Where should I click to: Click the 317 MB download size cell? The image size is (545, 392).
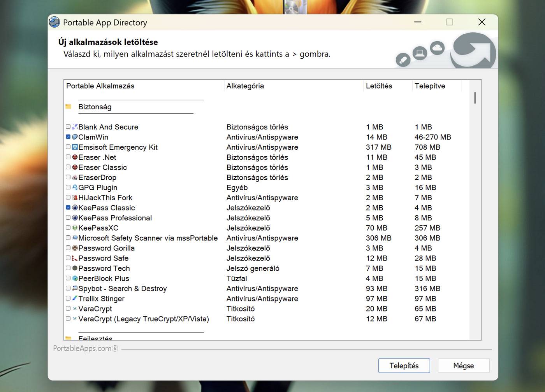coord(379,147)
